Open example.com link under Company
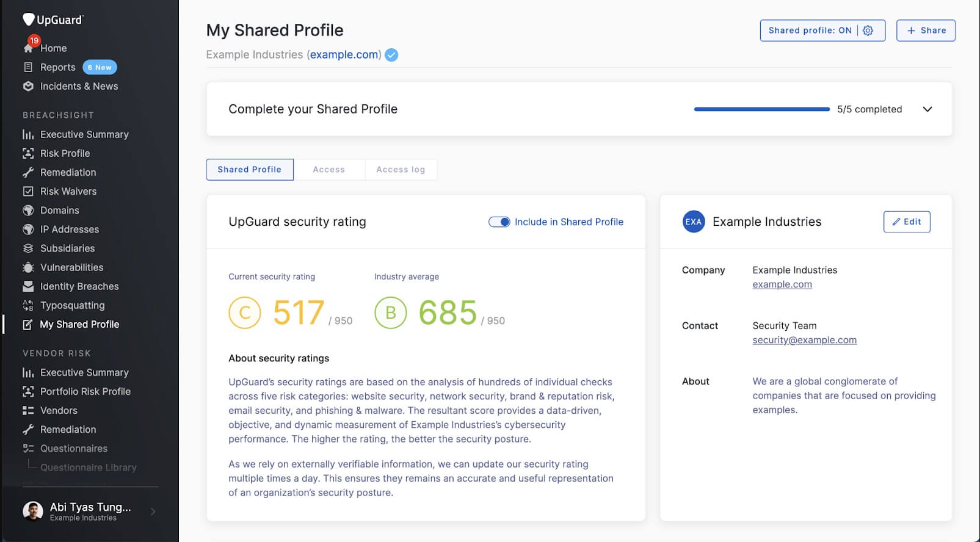980x542 pixels. tap(782, 284)
